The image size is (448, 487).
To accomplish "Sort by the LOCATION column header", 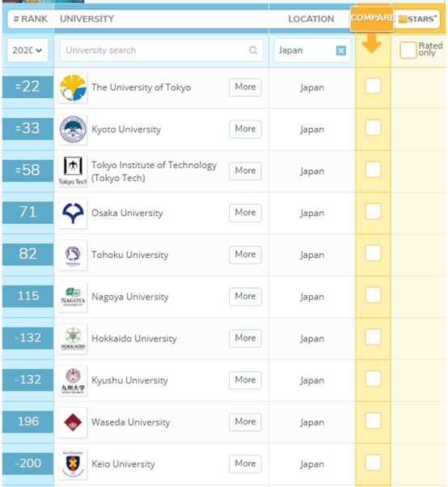I will tap(311, 19).
